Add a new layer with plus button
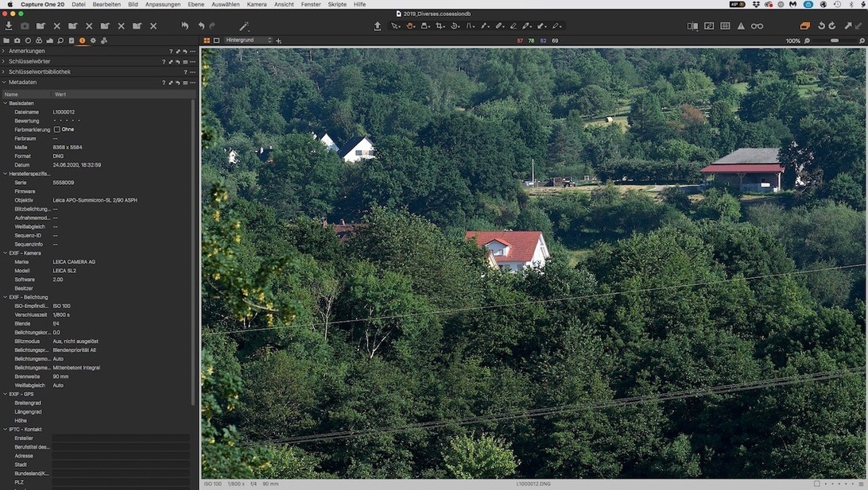 pos(279,41)
